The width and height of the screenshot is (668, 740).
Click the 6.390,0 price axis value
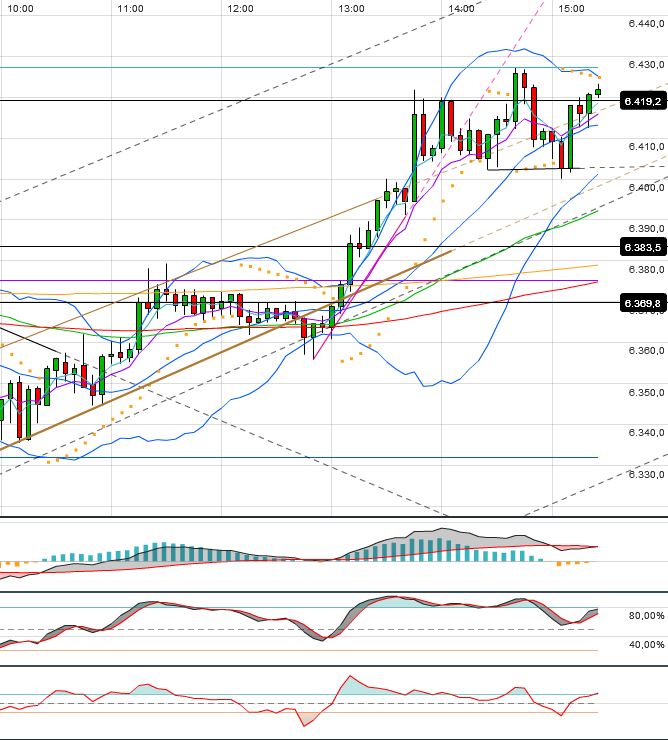tap(646, 228)
